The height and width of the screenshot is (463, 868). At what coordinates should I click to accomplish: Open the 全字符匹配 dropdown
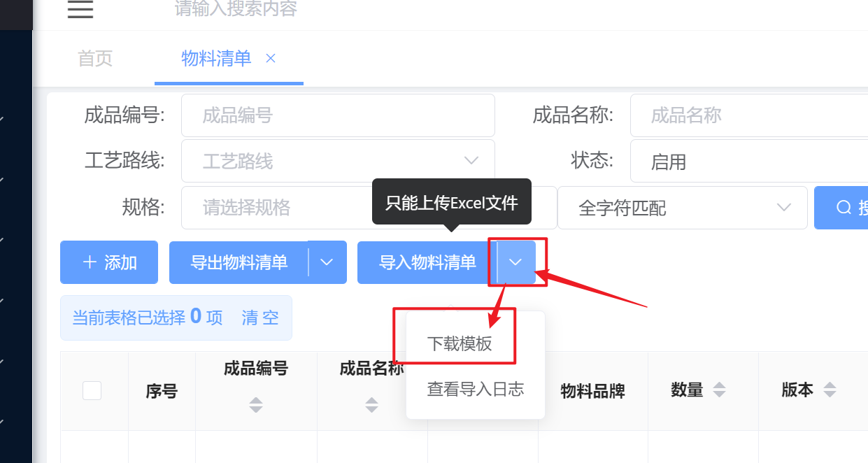coord(683,208)
